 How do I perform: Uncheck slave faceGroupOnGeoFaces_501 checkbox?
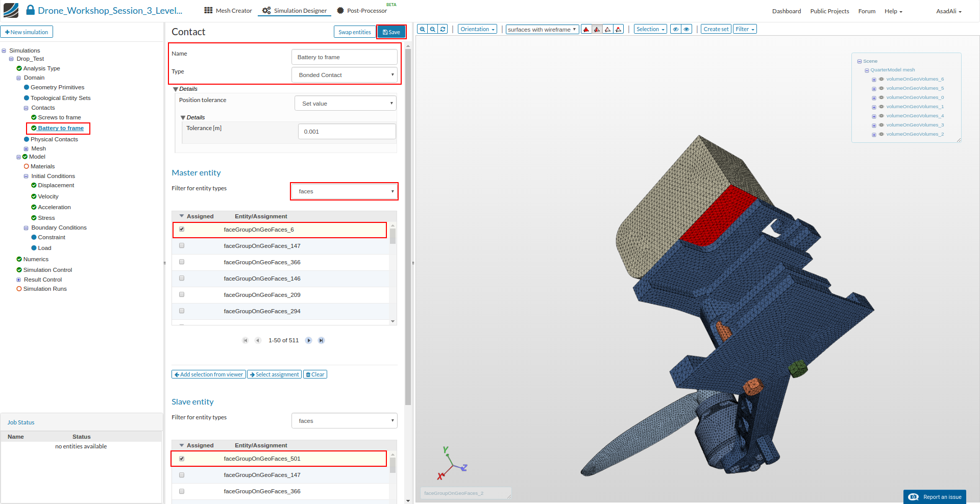(x=182, y=459)
